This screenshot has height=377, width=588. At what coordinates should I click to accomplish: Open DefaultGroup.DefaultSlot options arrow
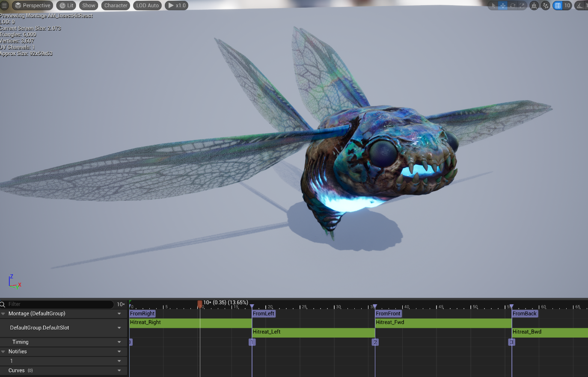coord(119,328)
